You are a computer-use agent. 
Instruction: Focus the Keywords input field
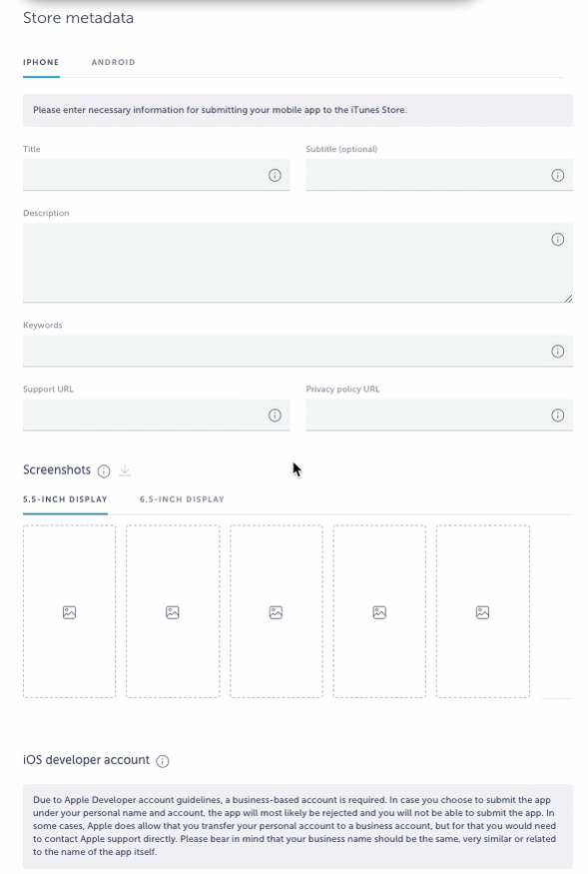297,352
